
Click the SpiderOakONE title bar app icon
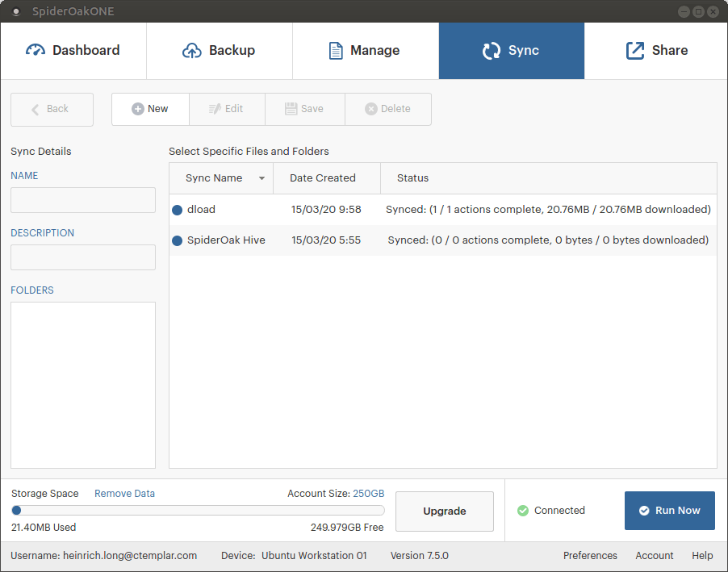pos(16,11)
